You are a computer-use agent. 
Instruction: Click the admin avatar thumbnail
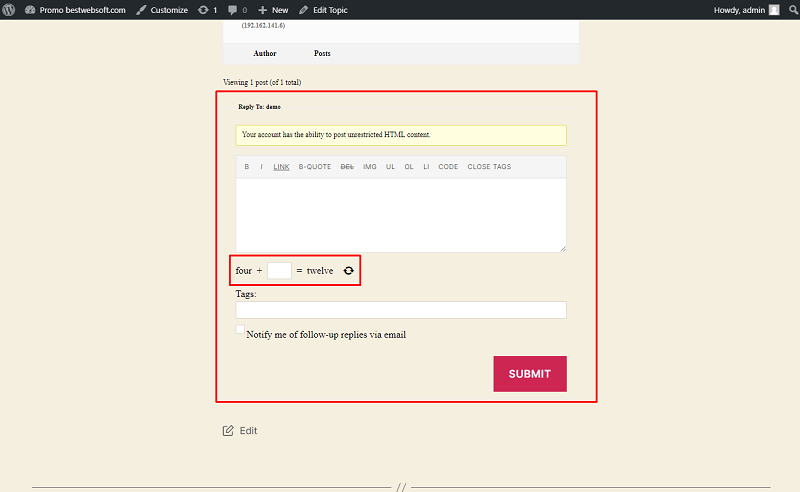pyautogui.click(x=774, y=10)
